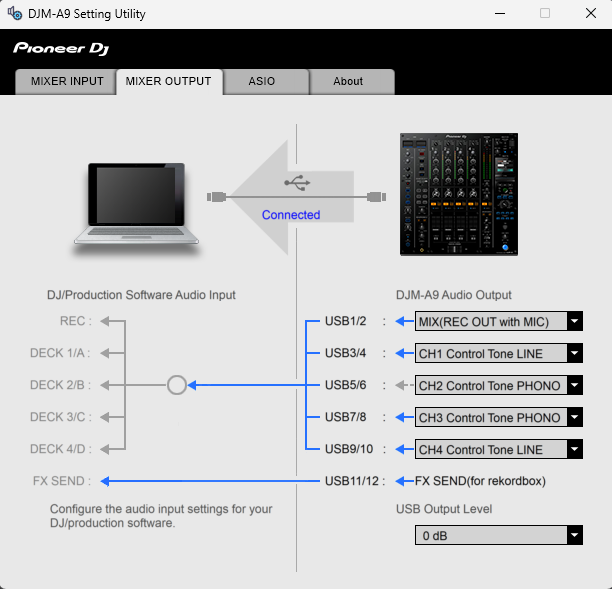This screenshot has height=589, width=612.
Task: Click the left USB plug connector icon
Action: point(217,197)
